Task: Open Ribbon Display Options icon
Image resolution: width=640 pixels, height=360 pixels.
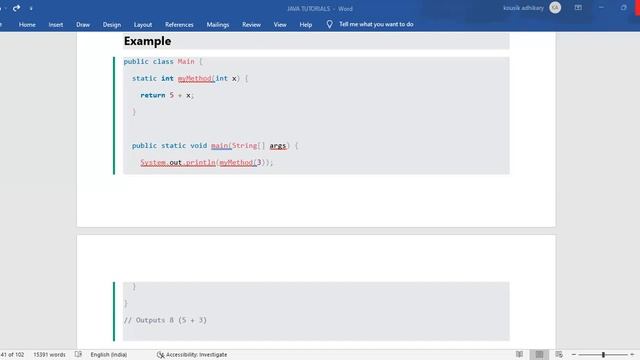Action: [578, 8]
